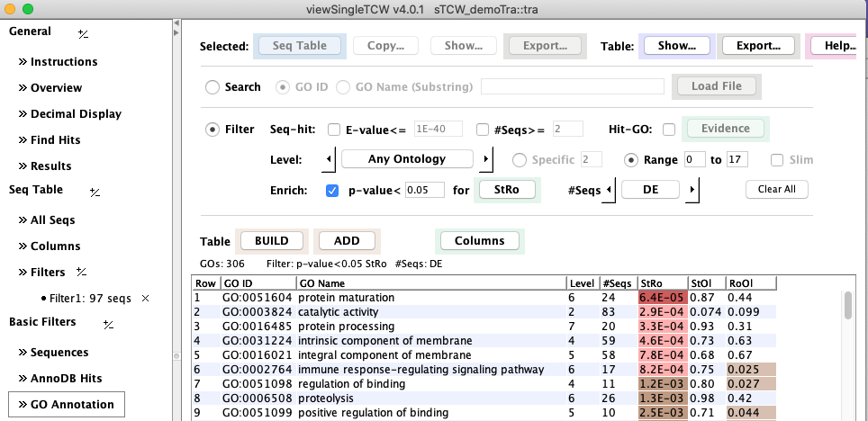This screenshot has height=421, width=868.
Task: Select the Search radio button
Action: tap(212, 87)
